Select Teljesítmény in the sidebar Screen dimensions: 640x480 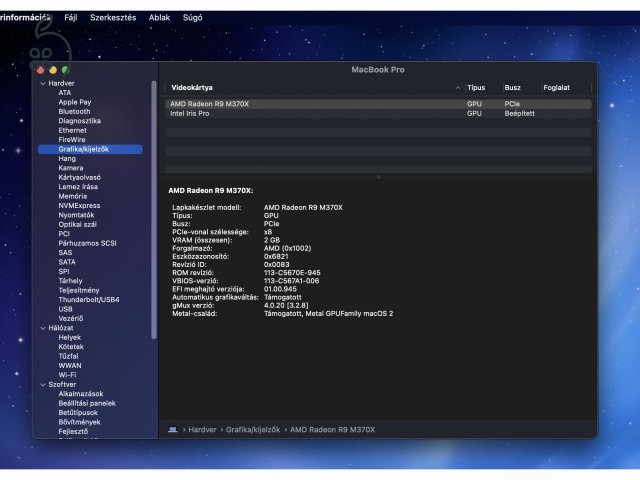pos(79,290)
